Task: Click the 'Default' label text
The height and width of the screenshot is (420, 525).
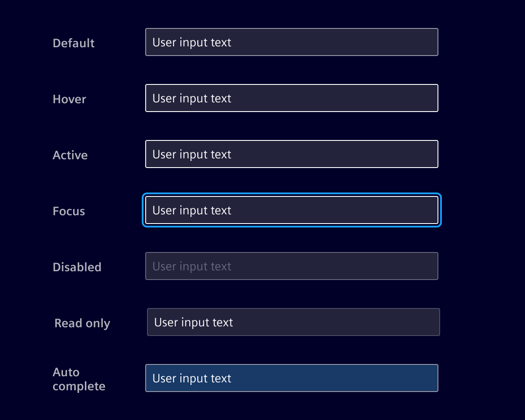Action: [x=73, y=43]
